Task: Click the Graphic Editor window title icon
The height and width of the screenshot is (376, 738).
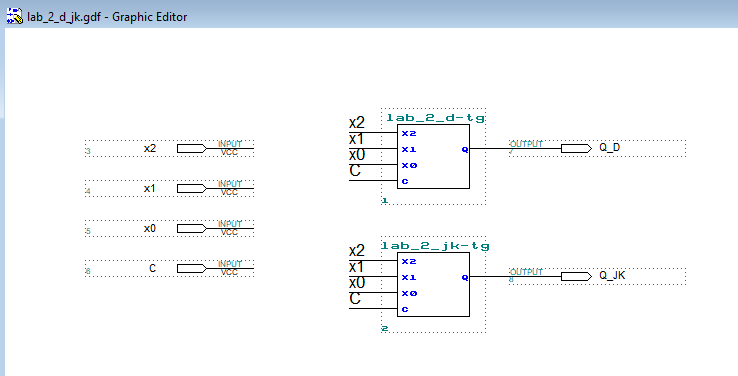Action: point(15,16)
